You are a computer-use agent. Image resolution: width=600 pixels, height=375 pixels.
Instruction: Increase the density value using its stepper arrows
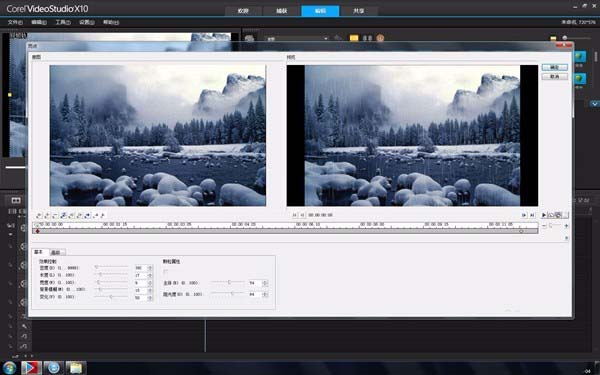click(150, 268)
